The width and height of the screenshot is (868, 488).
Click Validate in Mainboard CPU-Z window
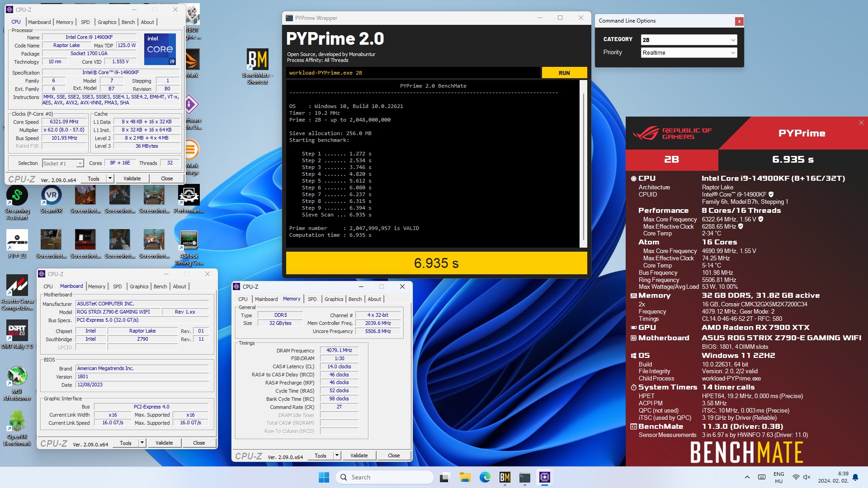tap(164, 443)
